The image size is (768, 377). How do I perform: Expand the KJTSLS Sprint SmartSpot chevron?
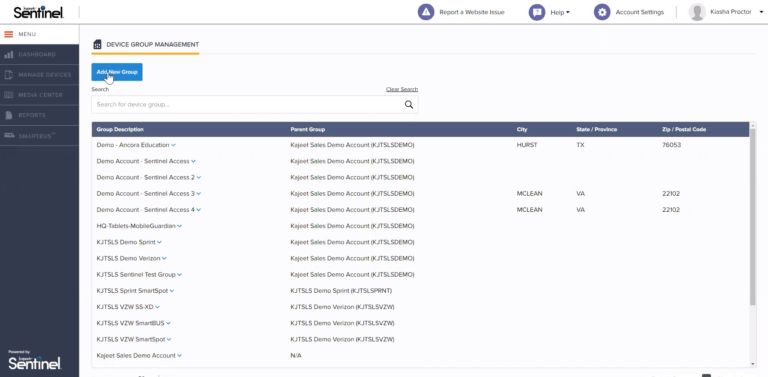[x=172, y=291]
